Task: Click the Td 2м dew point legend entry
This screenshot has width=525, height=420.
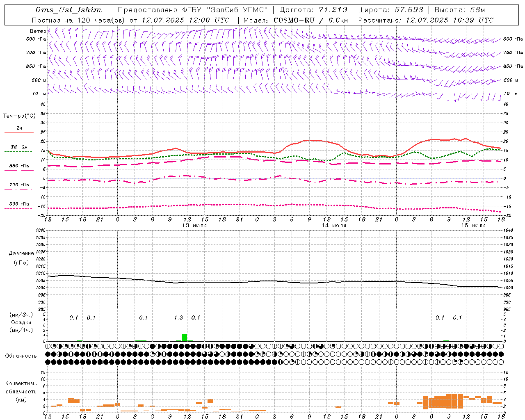Action: [x=18, y=149]
